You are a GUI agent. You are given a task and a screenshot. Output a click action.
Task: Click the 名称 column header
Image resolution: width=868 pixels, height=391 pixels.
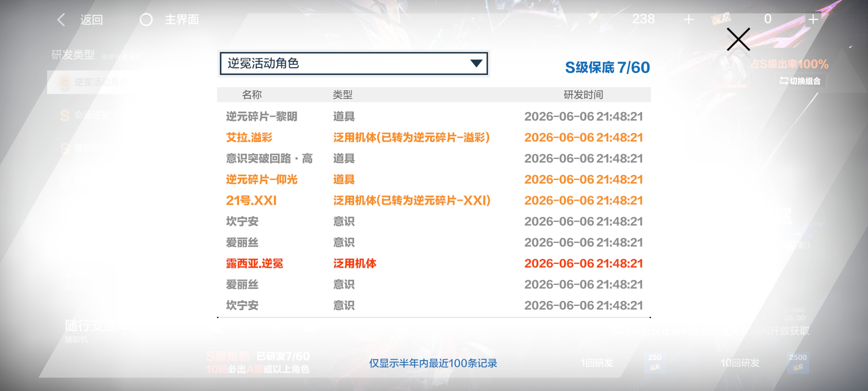pos(252,95)
